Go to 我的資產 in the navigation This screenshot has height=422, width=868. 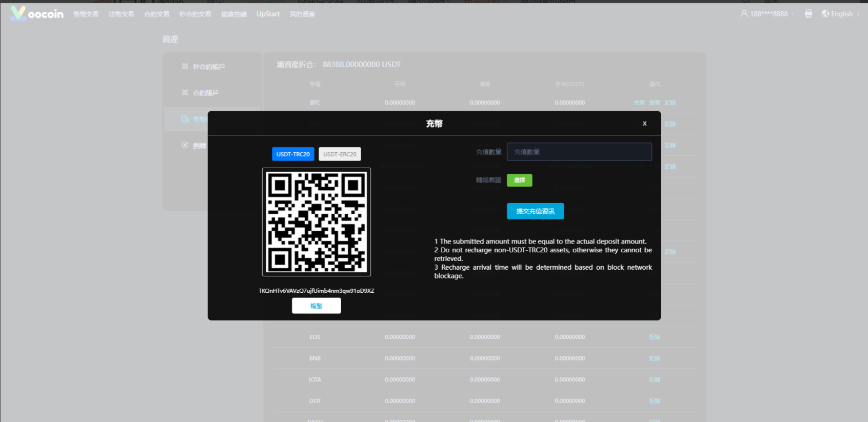click(x=302, y=14)
